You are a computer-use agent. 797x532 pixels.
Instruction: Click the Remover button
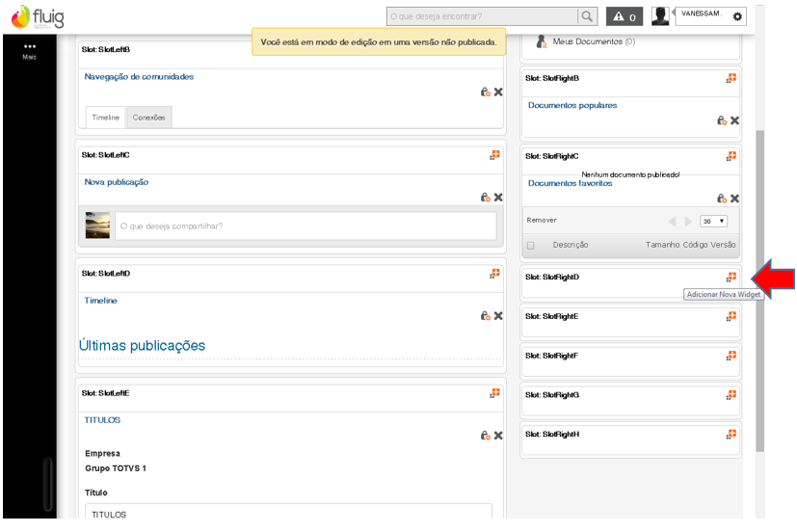[x=542, y=221]
